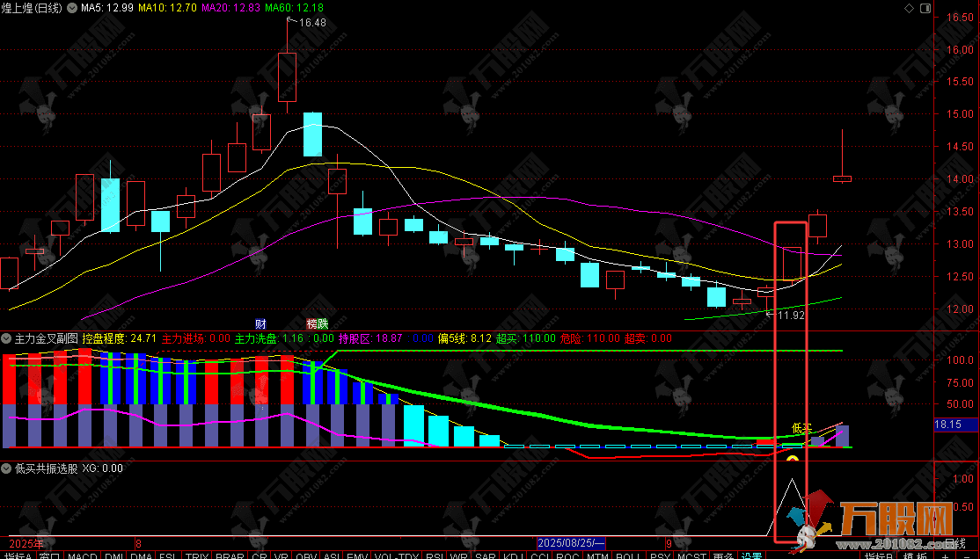The height and width of the screenshot is (559, 980).
Task: Select the DMI indicator tab
Action: [x=113, y=555]
